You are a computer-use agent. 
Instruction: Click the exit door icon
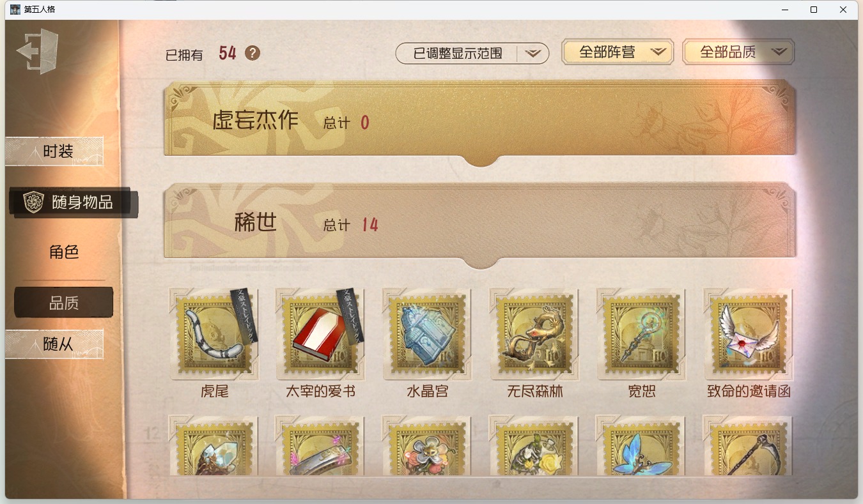pyautogui.click(x=38, y=51)
